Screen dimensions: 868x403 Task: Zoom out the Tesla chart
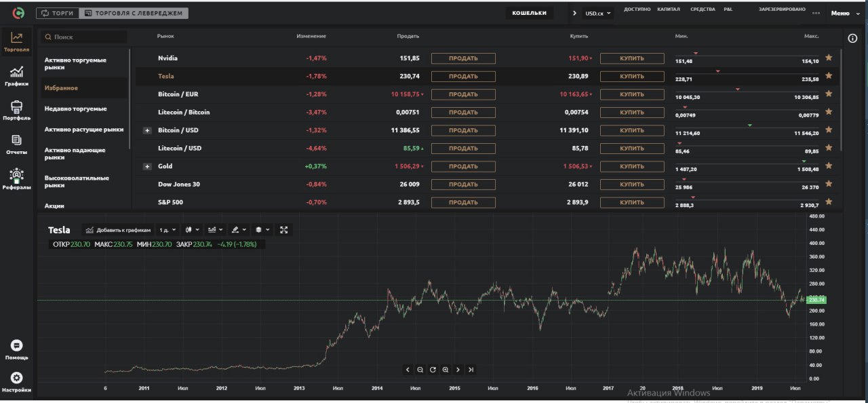click(420, 370)
